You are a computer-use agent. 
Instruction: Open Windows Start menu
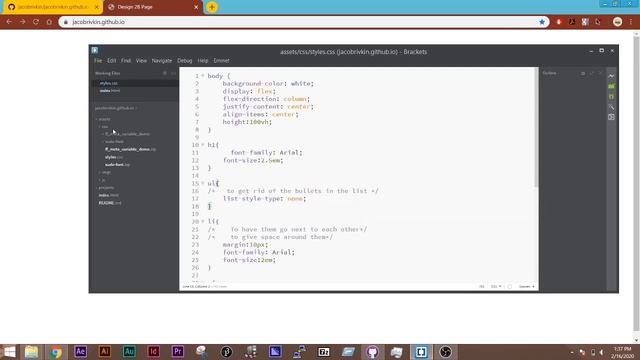pos(9,351)
